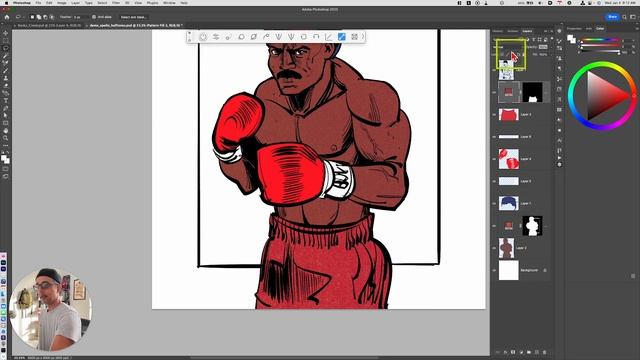640x360 pixels.
Task: Change screen mode from toolbar bottom
Action: point(5,176)
